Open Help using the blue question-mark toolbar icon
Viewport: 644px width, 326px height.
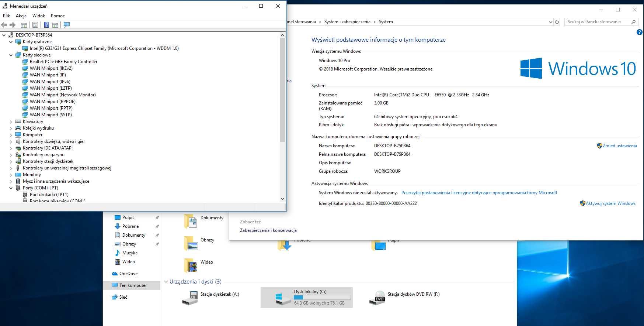(x=46, y=25)
